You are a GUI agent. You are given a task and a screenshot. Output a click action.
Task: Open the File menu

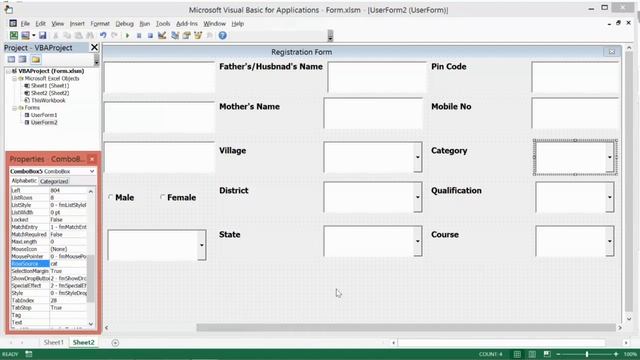tap(25, 24)
